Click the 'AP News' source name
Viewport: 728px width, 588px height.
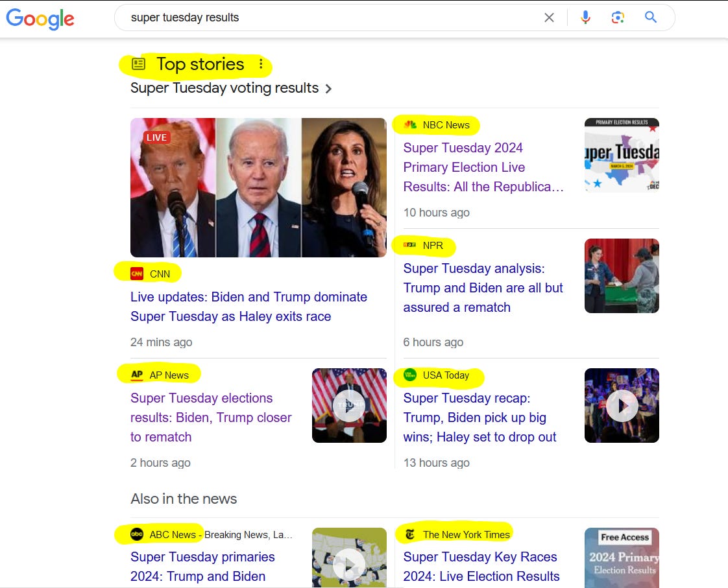tap(169, 375)
